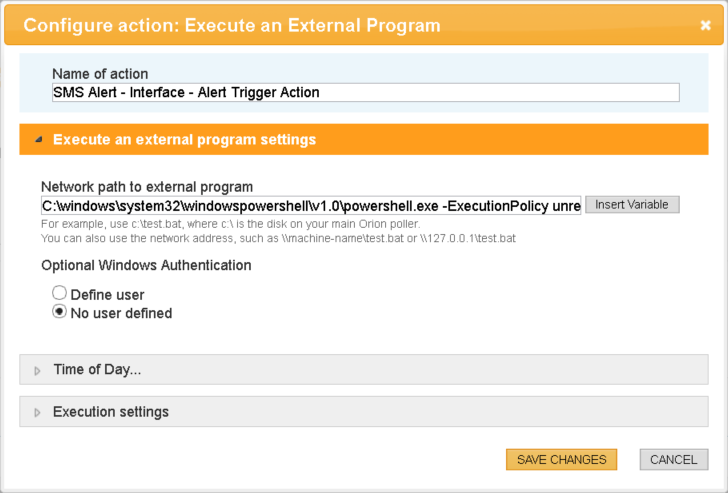The image size is (728, 493).
Task: Click the SAVE CHANGES button
Action: pos(561,459)
